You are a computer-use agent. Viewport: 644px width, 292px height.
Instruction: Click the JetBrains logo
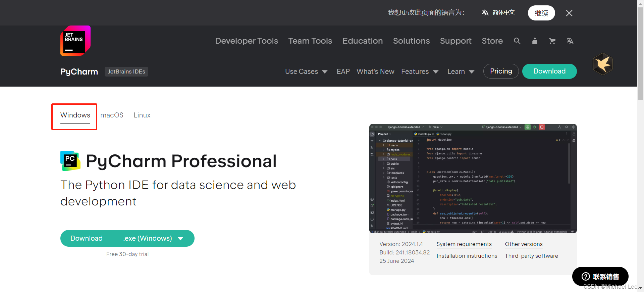75,41
